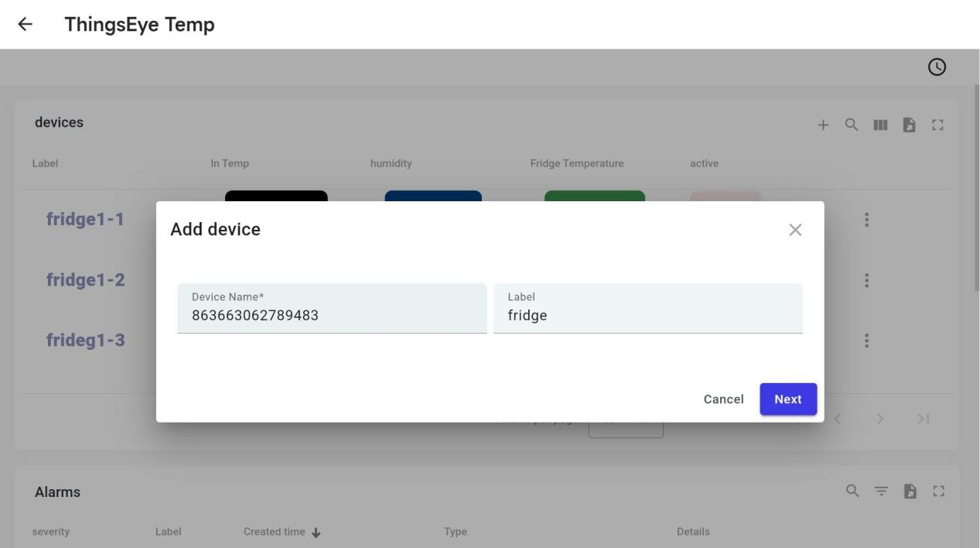Screen dimensions: 980x548
Task: Expand devices widget to fullscreen
Action: pos(938,125)
